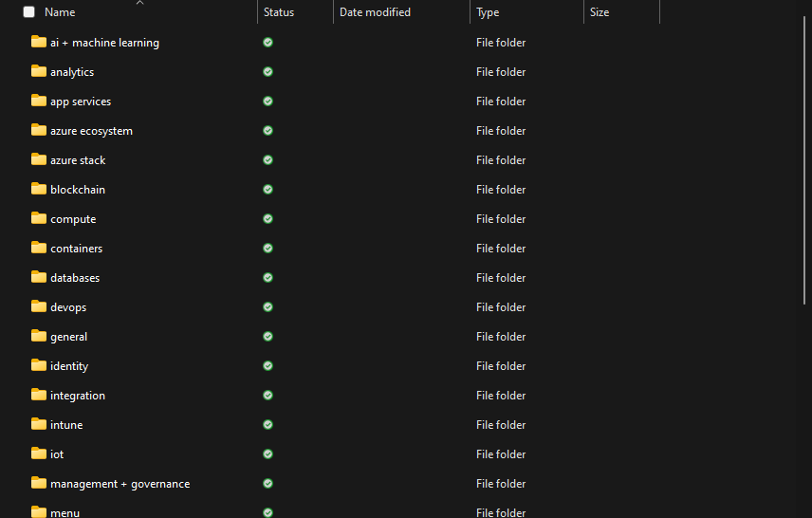Select the blockchain folder icon
This screenshot has width=812, height=518.
[38, 189]
